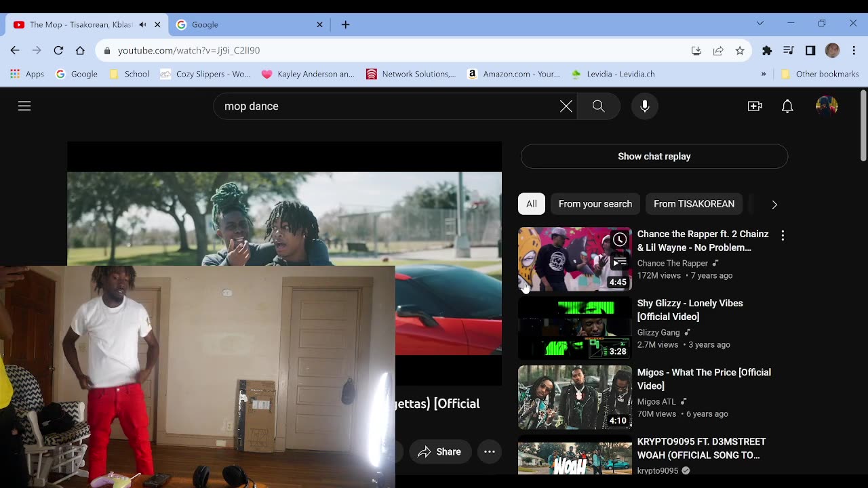Open the Chrome three-dot menu

pos(854,50)
